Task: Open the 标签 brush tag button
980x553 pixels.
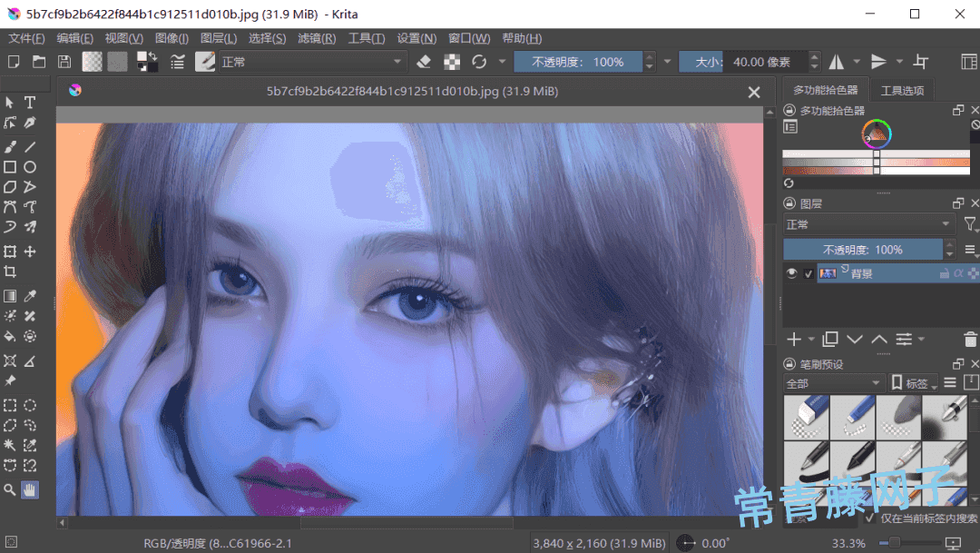Action: pos(914,383)
